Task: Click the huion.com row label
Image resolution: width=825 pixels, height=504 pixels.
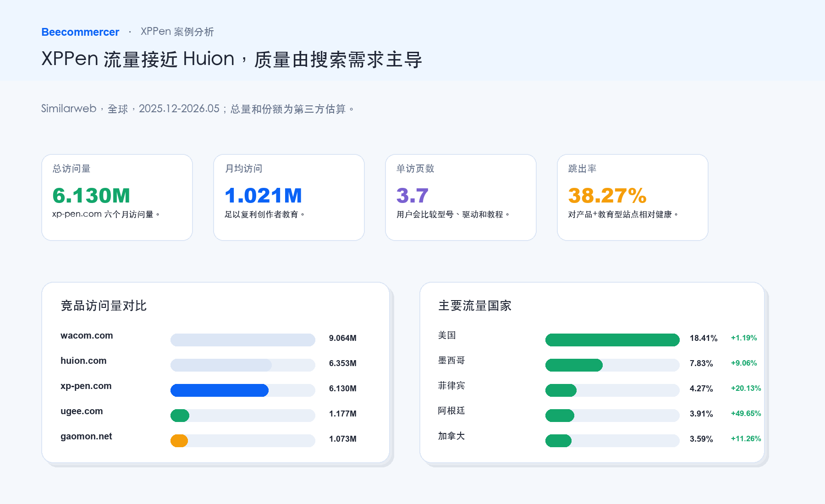Action: (x=83, y=361)
